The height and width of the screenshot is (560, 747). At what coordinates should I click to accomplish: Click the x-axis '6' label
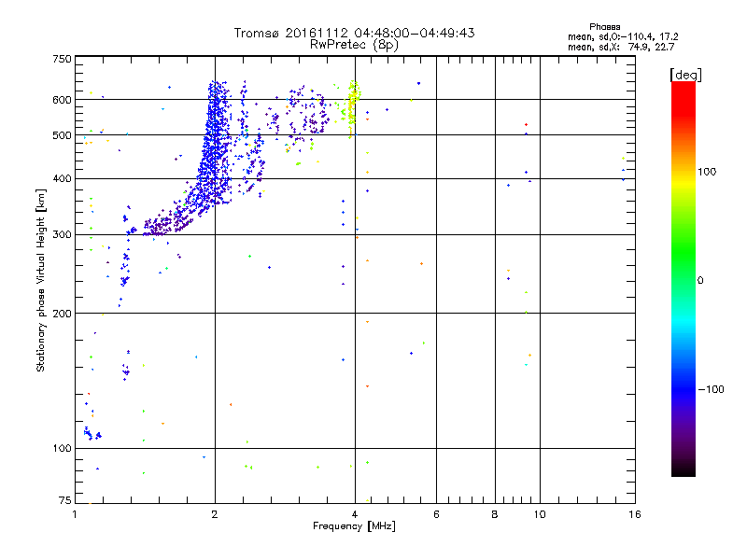pyautogui.click(x=436, y=514)
